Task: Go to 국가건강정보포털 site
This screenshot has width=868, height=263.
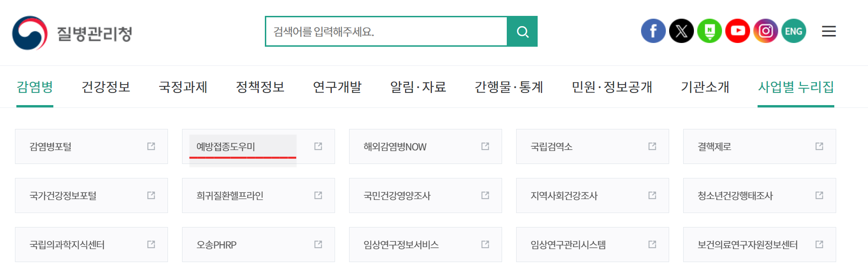Action: click(91, 195)
